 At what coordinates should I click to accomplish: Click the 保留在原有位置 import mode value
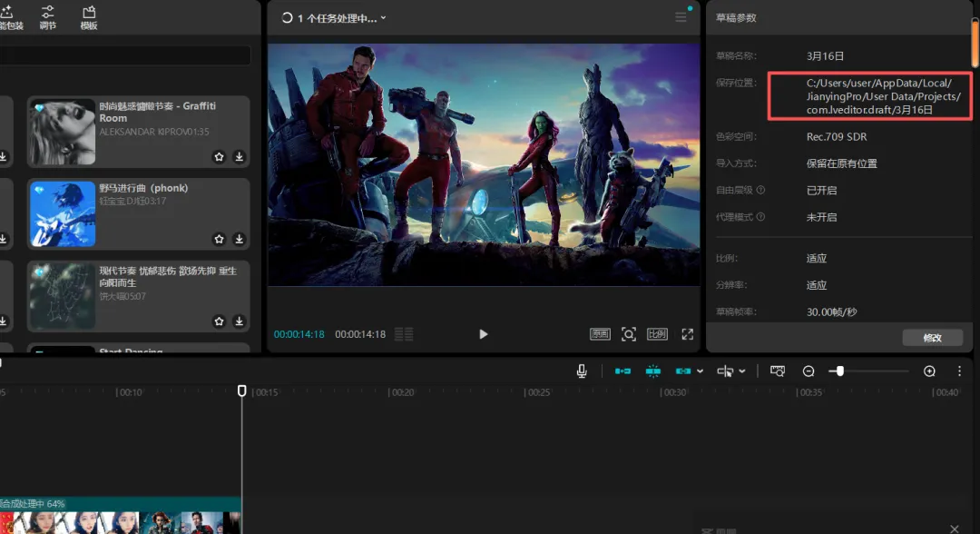pos(841,163)
